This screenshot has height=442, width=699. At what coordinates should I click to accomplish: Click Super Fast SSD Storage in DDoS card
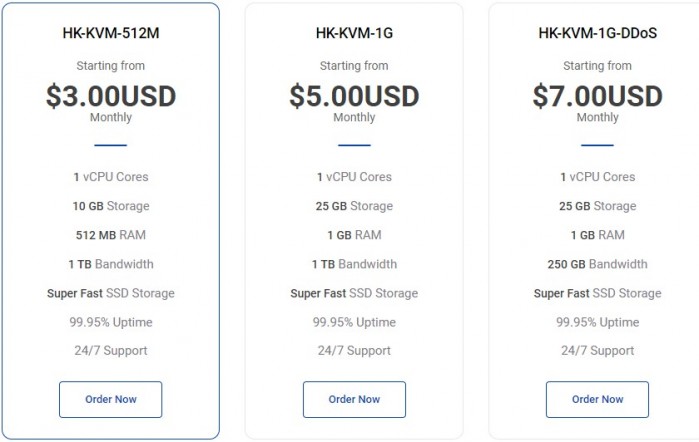click(597, 293)
